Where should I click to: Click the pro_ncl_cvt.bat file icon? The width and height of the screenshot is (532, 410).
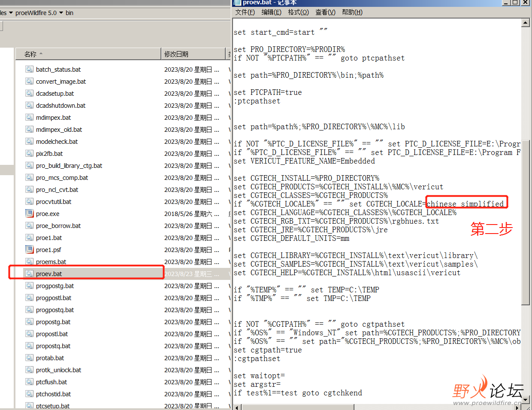(29, 189)
